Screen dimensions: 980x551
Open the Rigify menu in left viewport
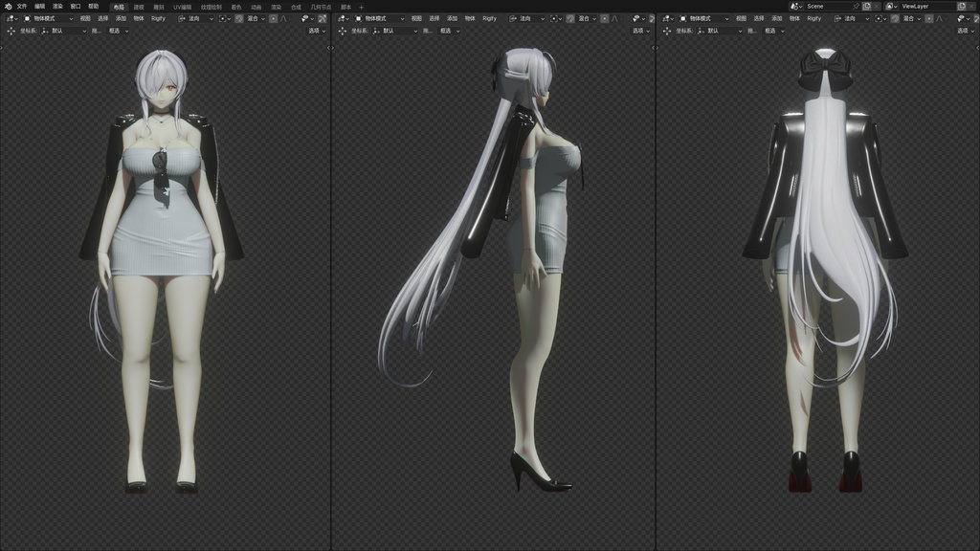[x=159, y=18]
